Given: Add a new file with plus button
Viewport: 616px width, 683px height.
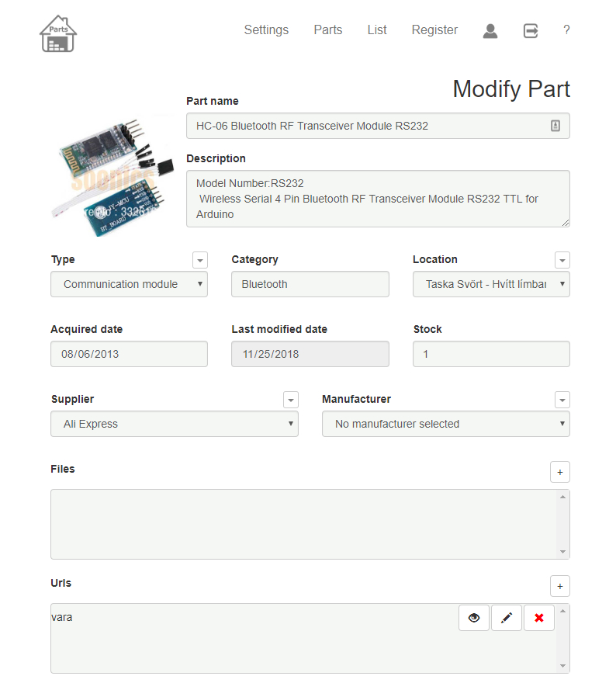Looking at the screenshot, I should (560, 472).
